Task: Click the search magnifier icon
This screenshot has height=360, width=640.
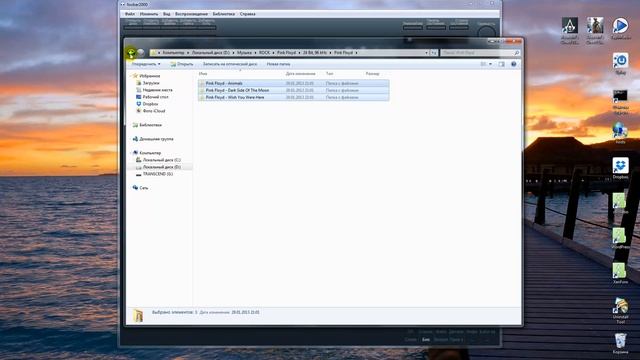Action: [x=516, y=53]
